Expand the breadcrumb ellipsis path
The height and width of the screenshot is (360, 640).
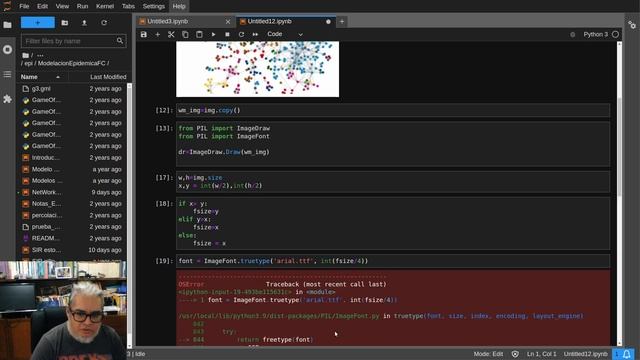pyautogui.click(x=40, y=55)
